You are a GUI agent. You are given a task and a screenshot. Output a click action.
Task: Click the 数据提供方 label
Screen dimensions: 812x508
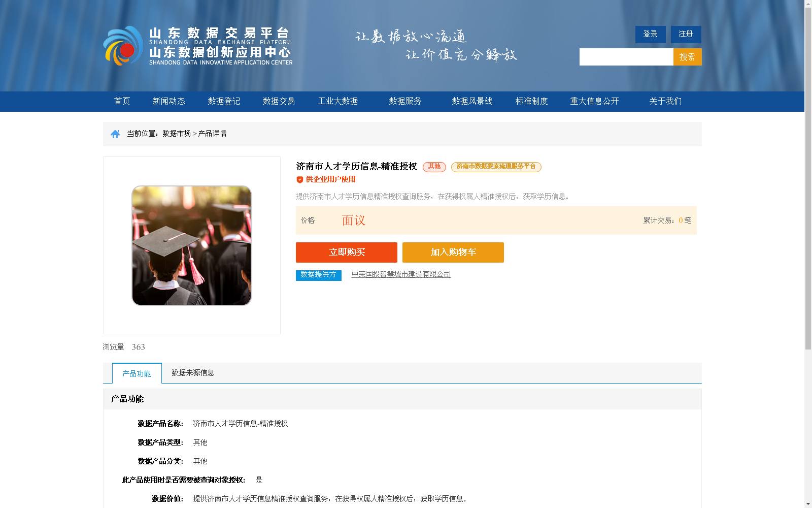(x=319, y=275)
